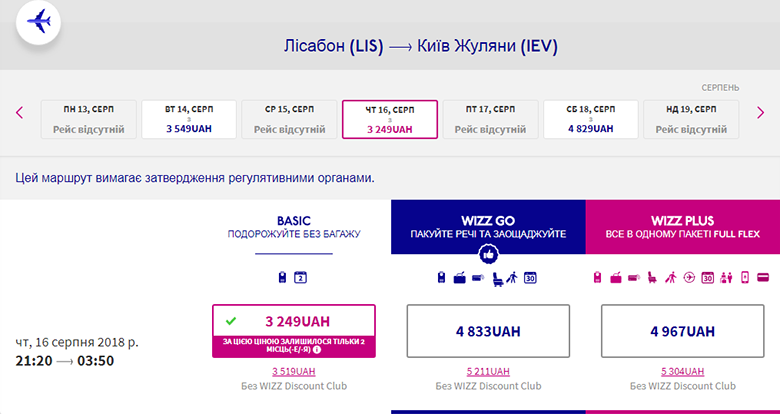This screenshot has width=780, height=414.
Task: Click WIZZ PLUS payment card icon
Action: point(763,277)
